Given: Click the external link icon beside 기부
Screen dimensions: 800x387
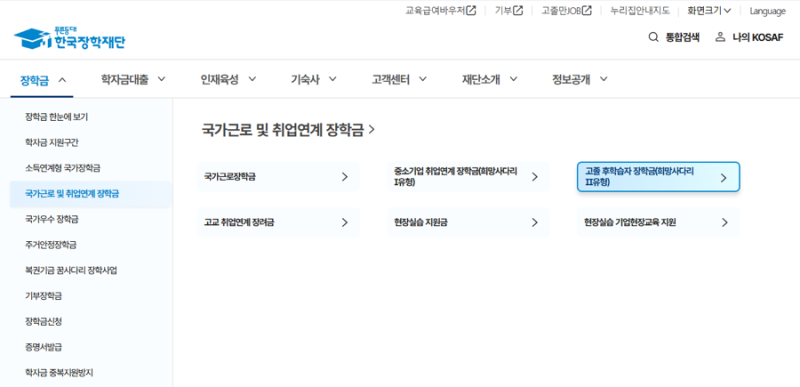Looking at the screenshot, I should (518, 11).
